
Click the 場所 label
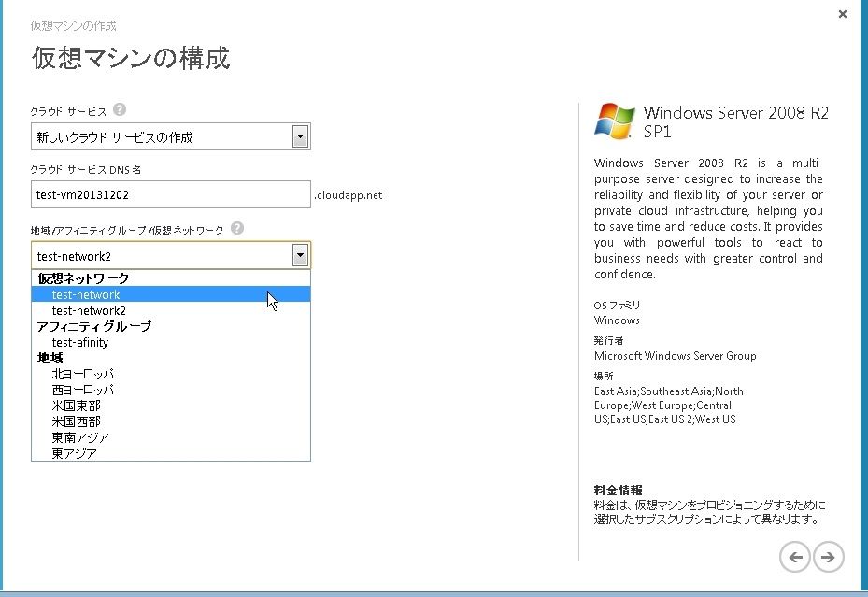(604, 376)
